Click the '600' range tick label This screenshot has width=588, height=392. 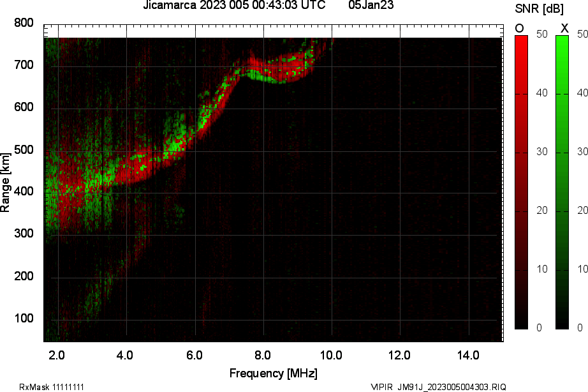pos(24,107)
